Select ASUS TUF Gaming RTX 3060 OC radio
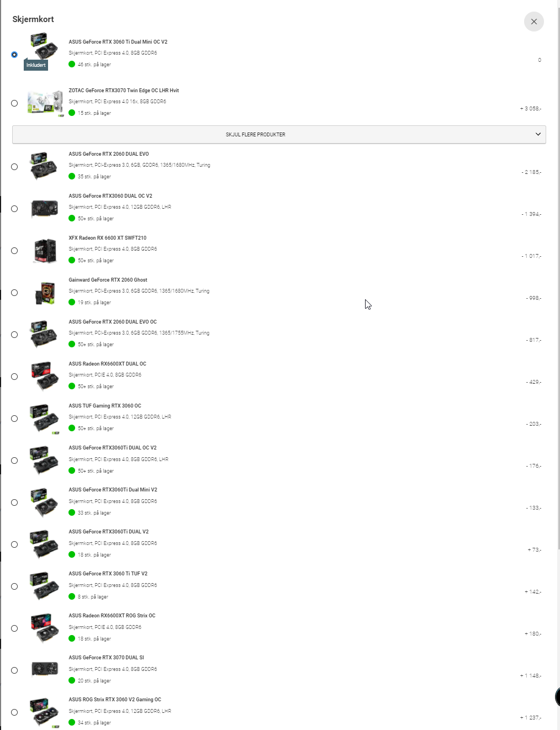The width and height of the screenshot is (560, 730). pos(14,419)
